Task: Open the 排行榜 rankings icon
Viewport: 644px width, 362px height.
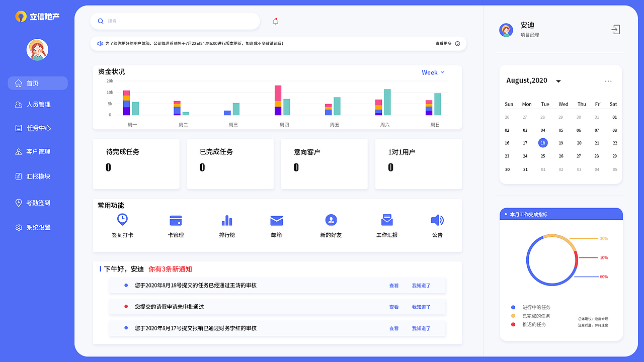Action: coord(226,220)
